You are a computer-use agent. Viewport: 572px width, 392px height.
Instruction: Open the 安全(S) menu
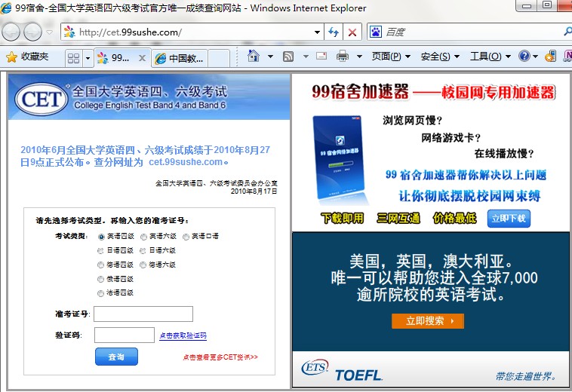440,57
